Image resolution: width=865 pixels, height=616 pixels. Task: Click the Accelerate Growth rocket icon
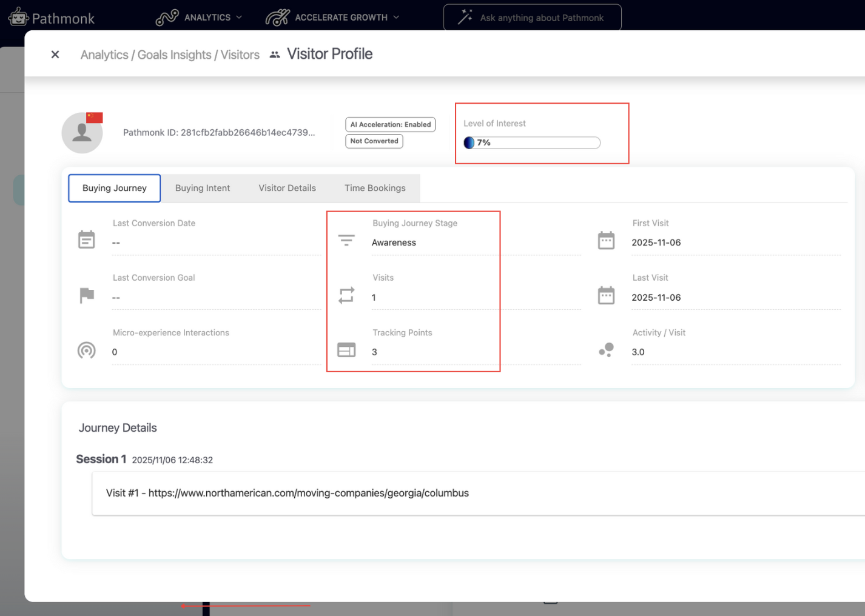coord(277,18)
